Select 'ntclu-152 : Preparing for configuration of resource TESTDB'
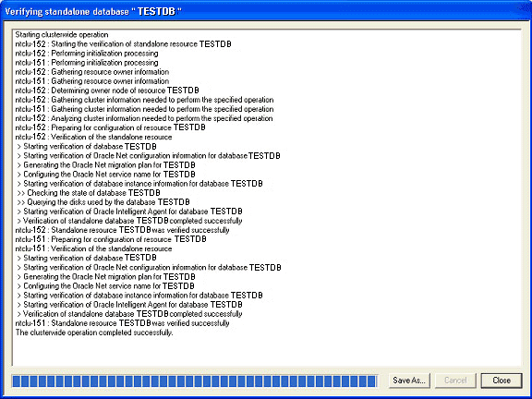 pos(110,127)
